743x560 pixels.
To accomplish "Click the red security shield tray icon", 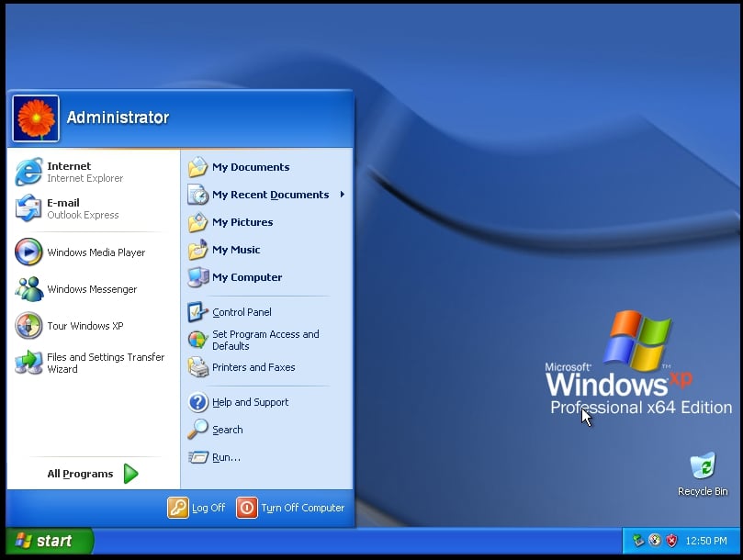I will (671, 541).
